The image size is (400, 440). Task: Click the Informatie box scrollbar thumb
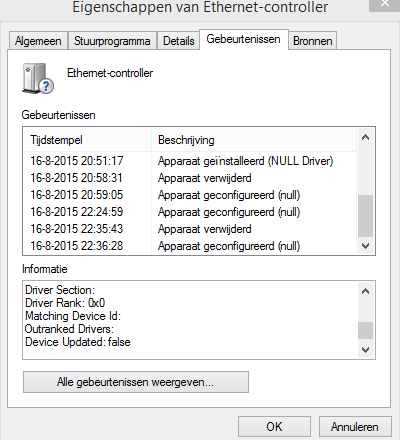click(365, 330)
